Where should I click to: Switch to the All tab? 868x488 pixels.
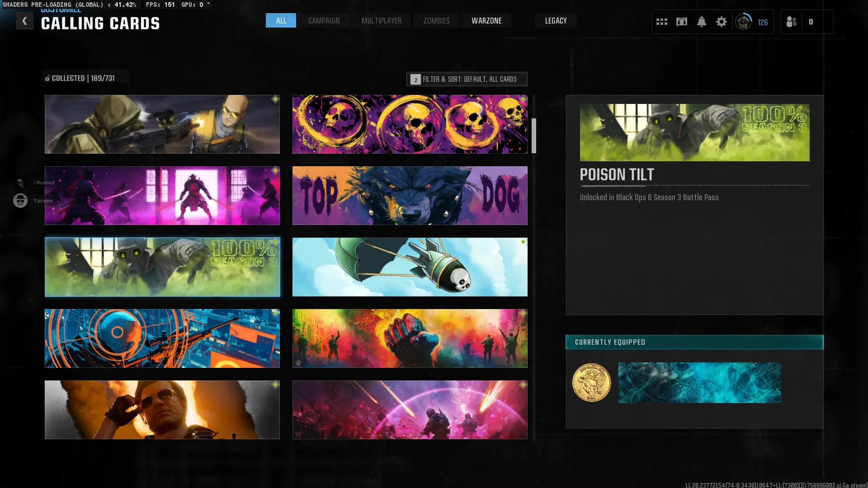[281, 20]
